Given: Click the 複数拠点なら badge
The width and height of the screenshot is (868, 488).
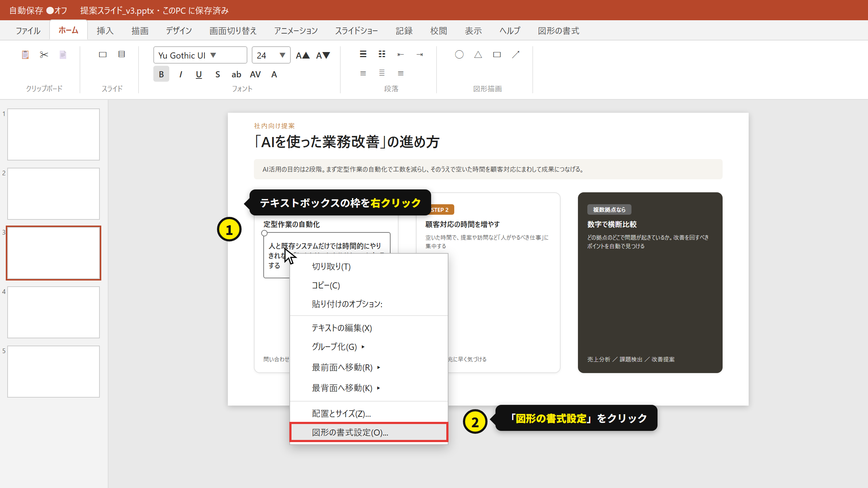Looking at the screenshot, I should tap(609, 210).
